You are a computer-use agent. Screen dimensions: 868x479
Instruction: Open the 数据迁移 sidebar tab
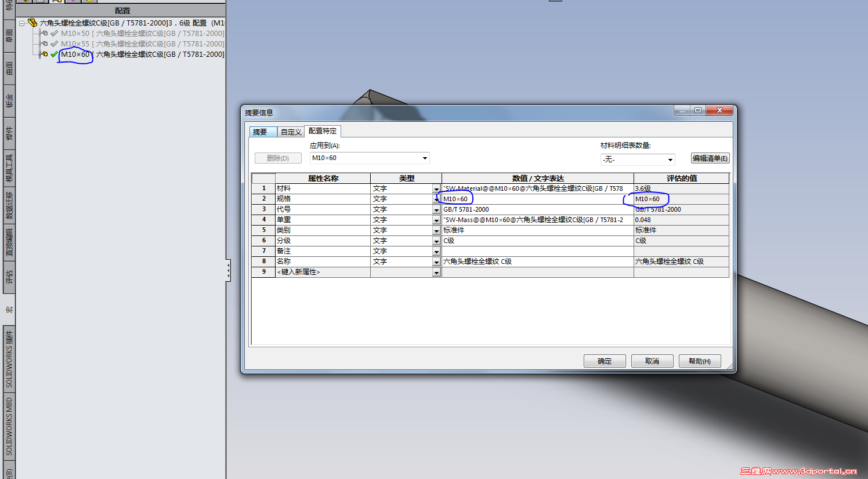[9, 206]
